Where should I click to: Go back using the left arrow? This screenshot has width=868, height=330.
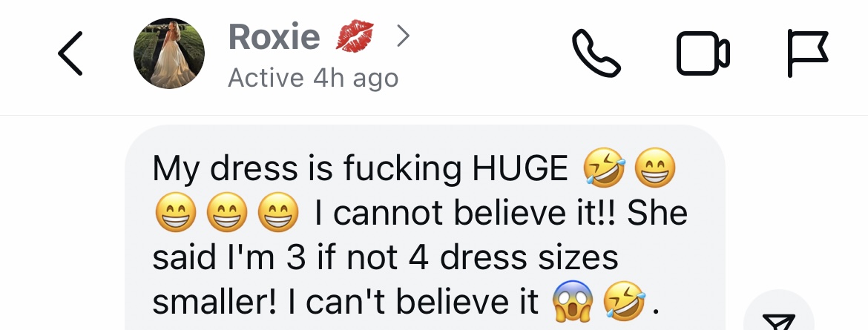pos(70,53)
